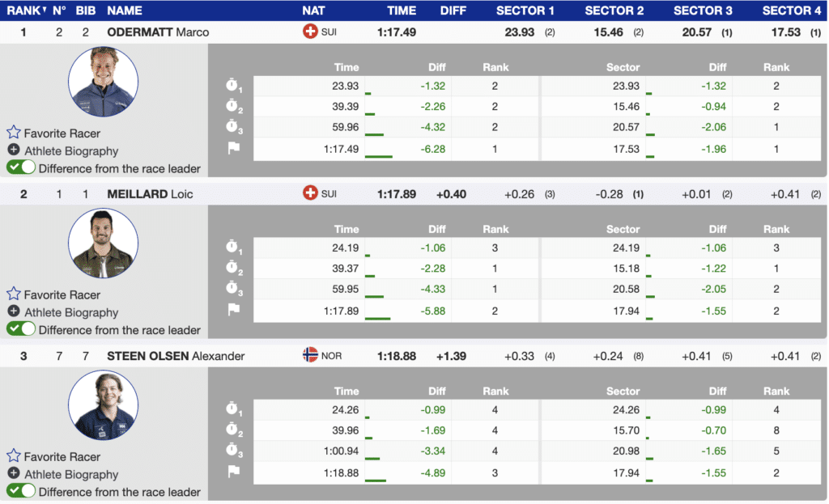Viewport: 829px width, 504px height.
Task: Toggle Odermatt's Difference from the race leader
Action: coord(21,168)
